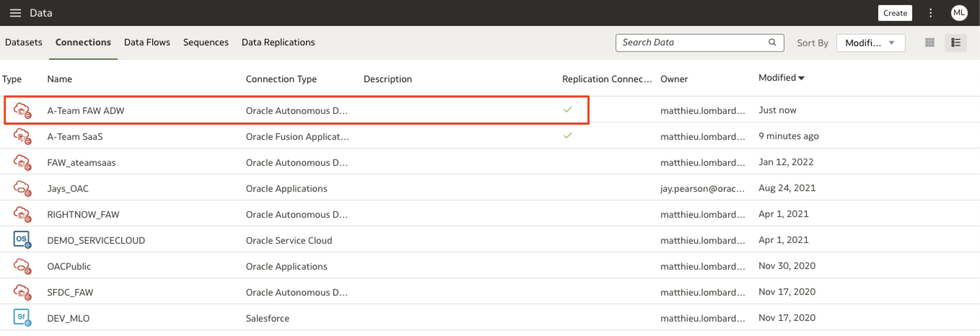Click into the Search Data field

[692, 42]
